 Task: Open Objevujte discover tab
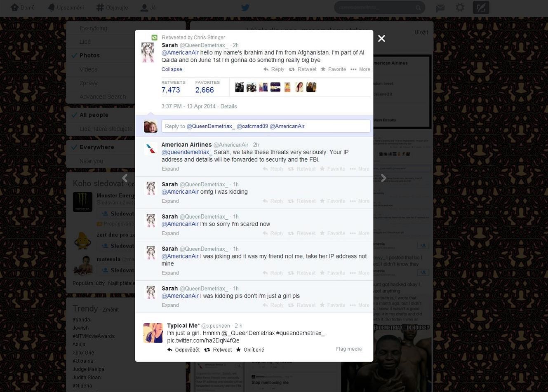[112, 7]
